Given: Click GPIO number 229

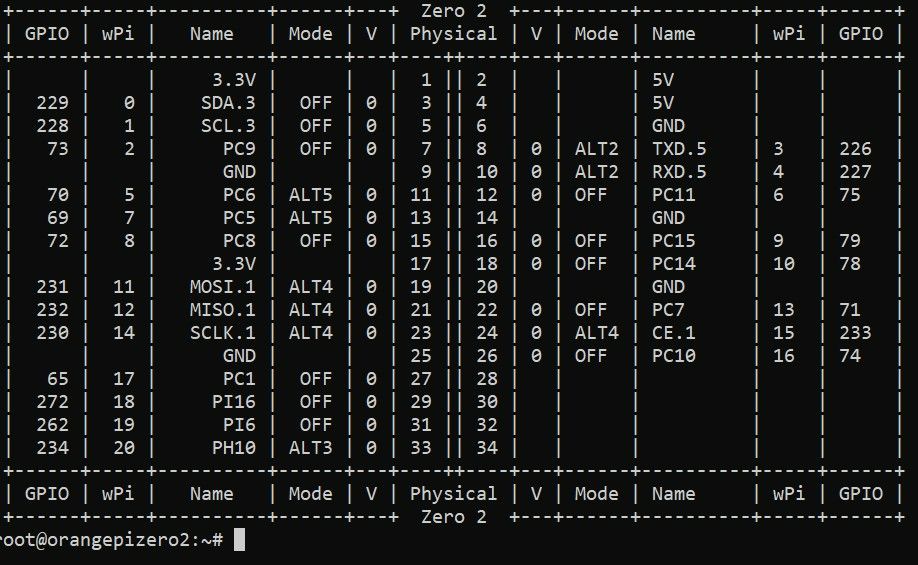Looking at the screenshot, I should [x=52, y=103].
